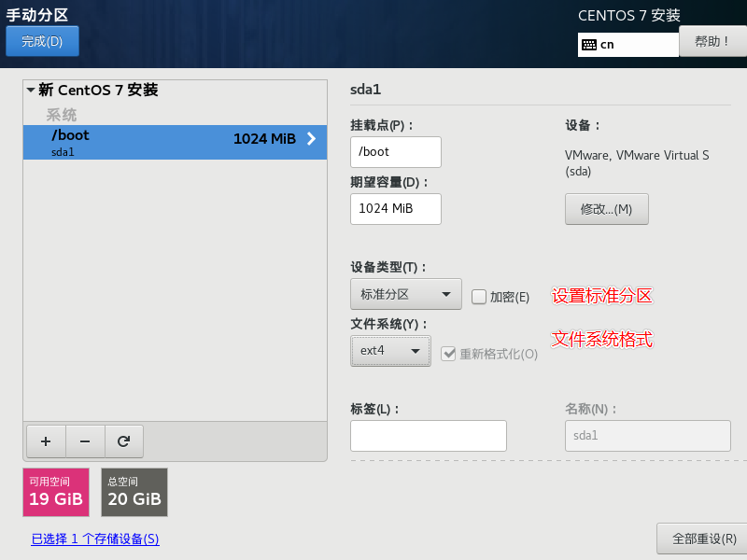Click the 手动分区 page title
The width and height of the screenshot is (747, 560).
click(x=37, y=15)
